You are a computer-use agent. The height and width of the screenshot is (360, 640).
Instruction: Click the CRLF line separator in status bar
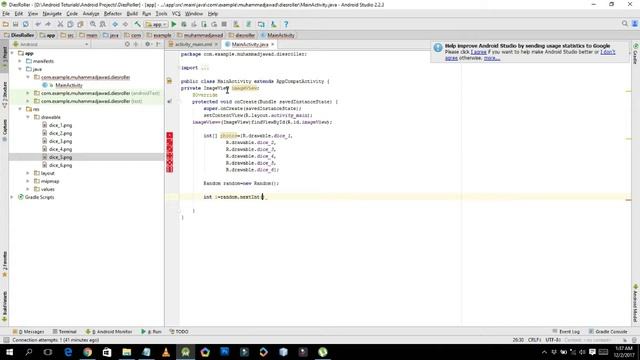click(534, 340)
